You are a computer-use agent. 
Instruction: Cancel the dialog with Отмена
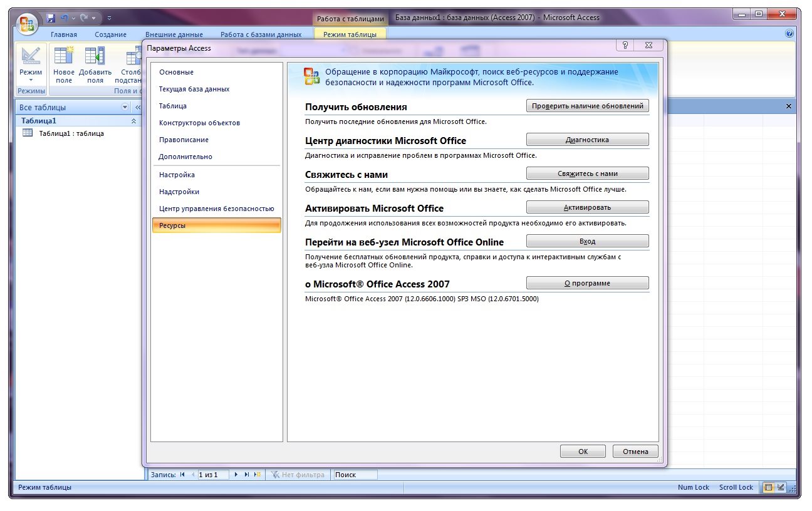tap(635, 451)
